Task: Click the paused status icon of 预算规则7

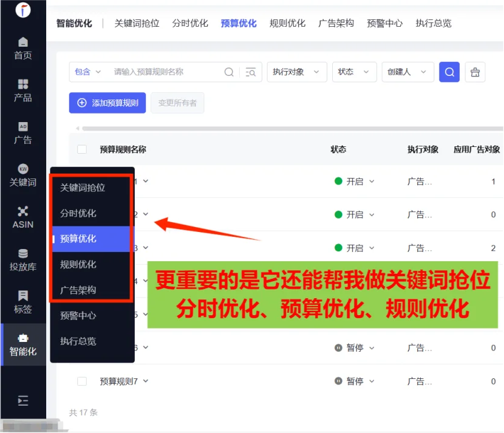Action: [x=338, y=381]
